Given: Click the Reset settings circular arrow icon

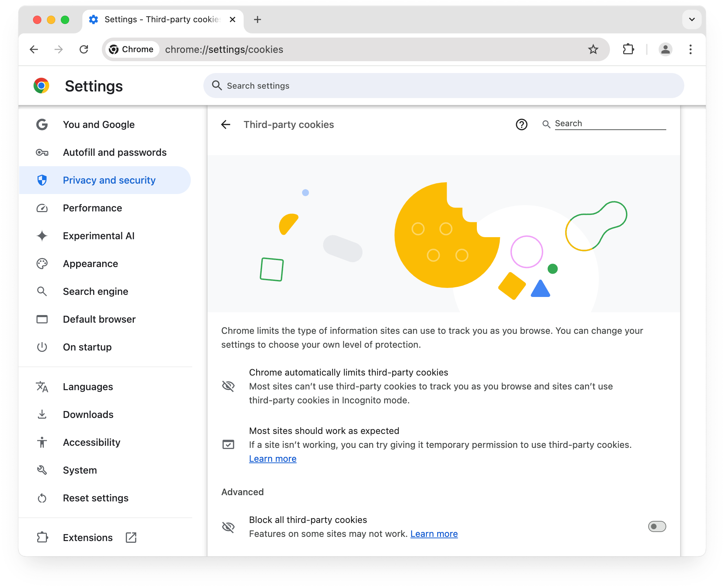Looking at the screenshot, I should point(43,498).
